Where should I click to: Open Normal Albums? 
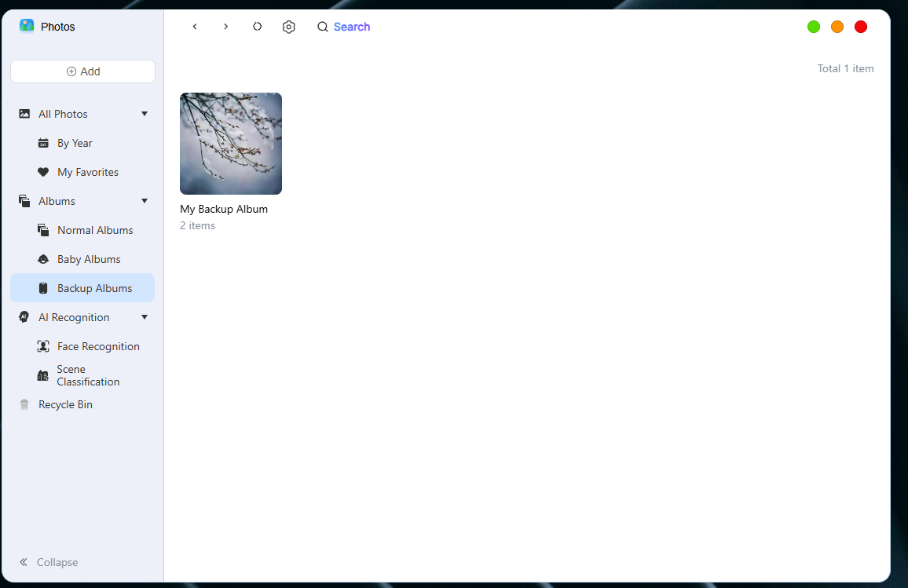click(95, 230)
